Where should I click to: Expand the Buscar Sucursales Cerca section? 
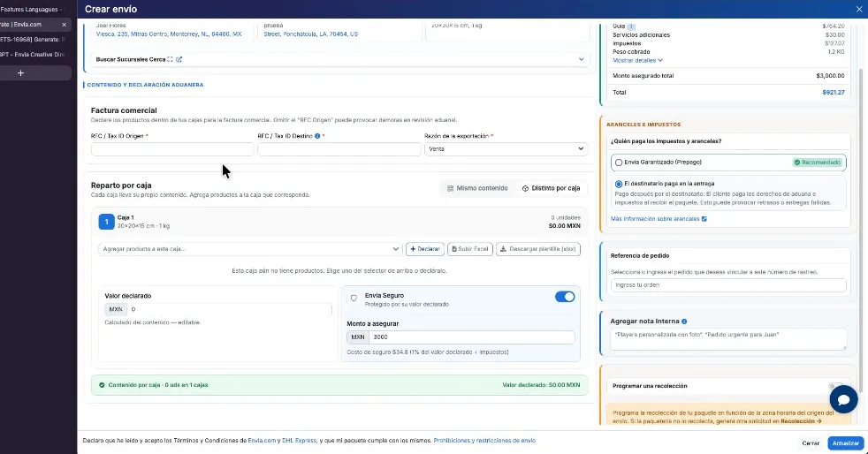point(582,59)
